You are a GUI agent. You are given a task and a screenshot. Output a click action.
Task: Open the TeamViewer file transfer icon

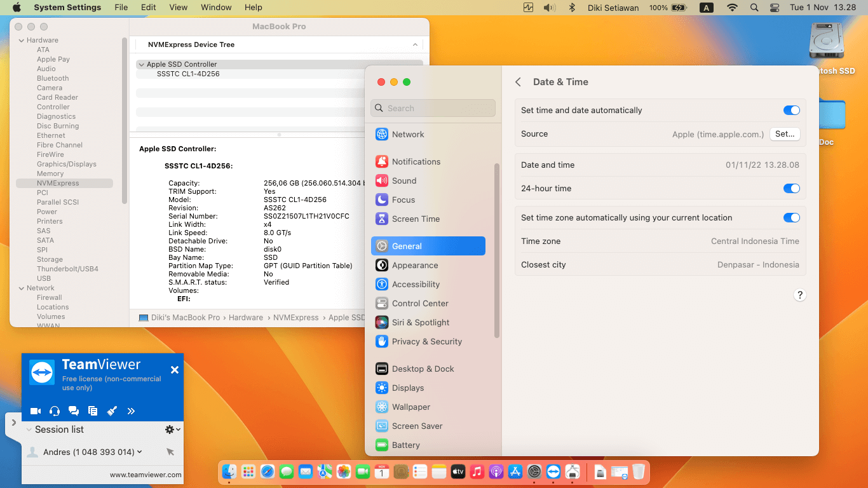pos(93,411)
